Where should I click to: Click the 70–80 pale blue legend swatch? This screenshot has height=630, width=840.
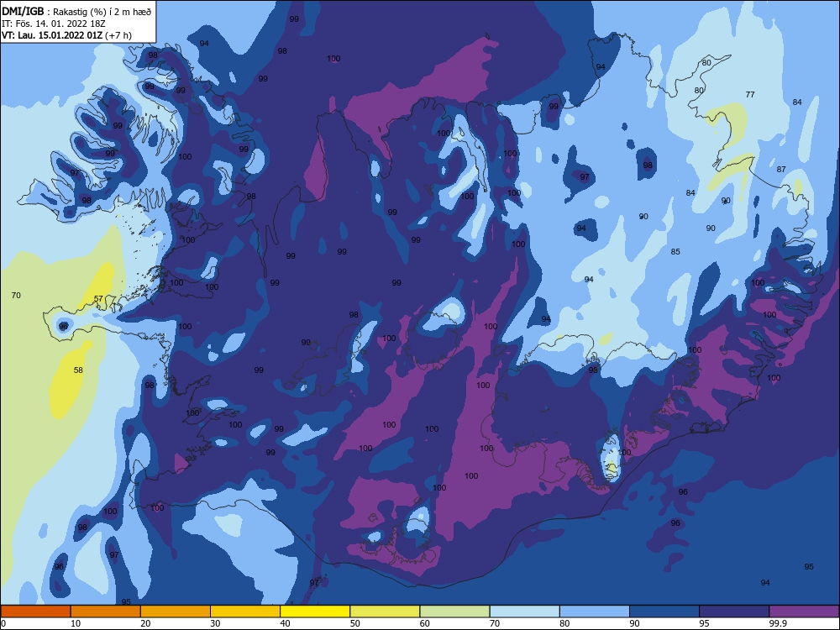524,612
